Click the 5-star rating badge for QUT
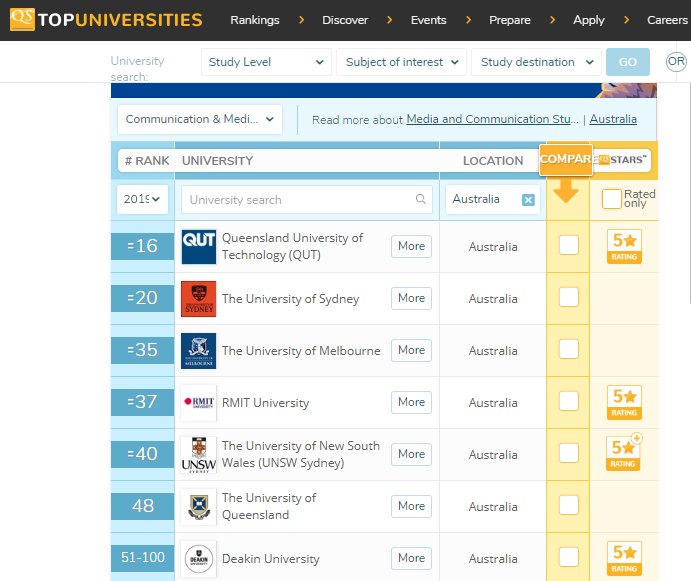Screen dimensions: 691x581 tap(625, 246)
